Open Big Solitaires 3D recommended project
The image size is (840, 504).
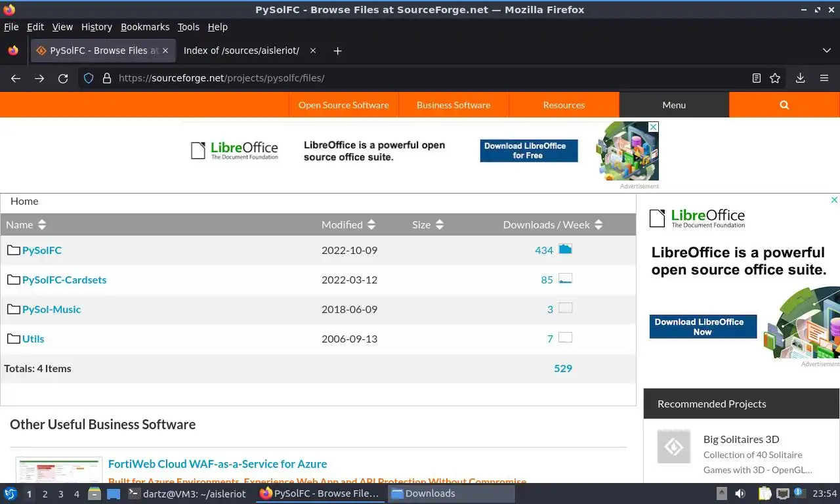[x=742, y=439]
